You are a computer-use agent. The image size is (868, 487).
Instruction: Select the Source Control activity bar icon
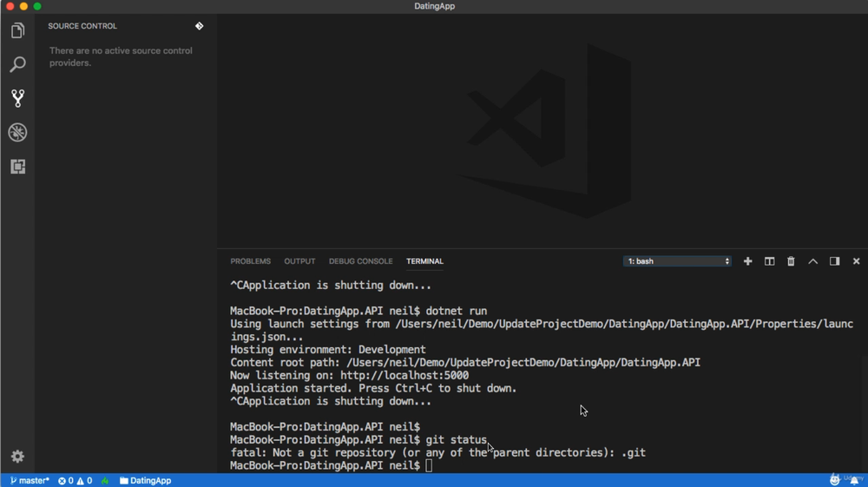pos(17,98)
